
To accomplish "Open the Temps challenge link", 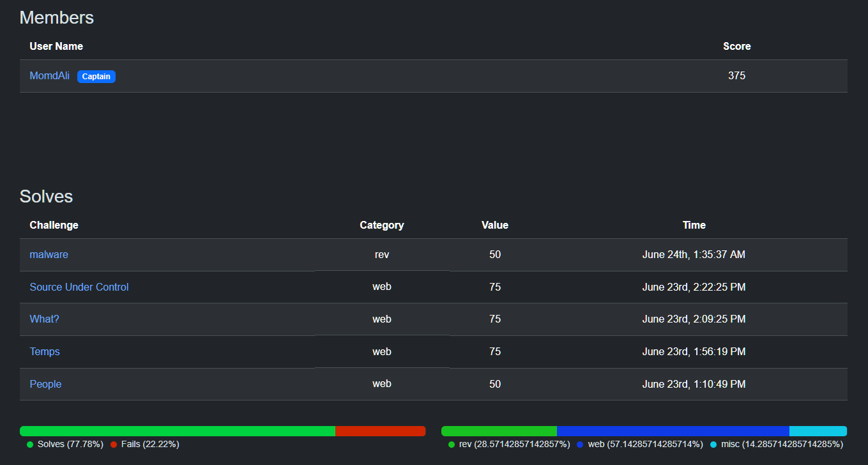I will (45, 352).
